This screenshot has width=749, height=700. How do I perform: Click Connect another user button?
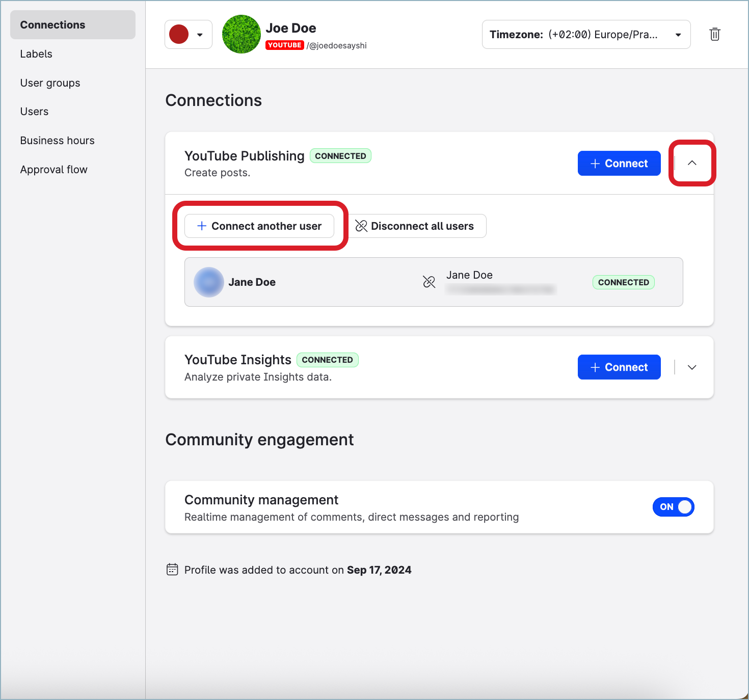[259, 226]
